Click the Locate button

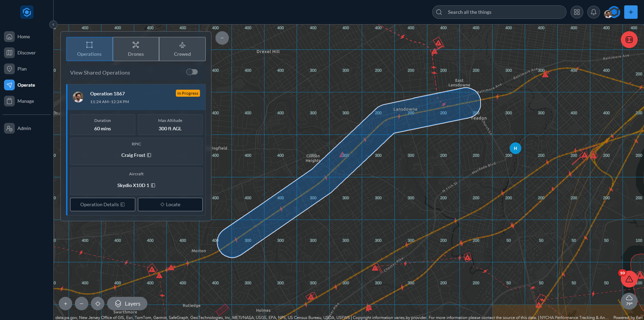170,204
